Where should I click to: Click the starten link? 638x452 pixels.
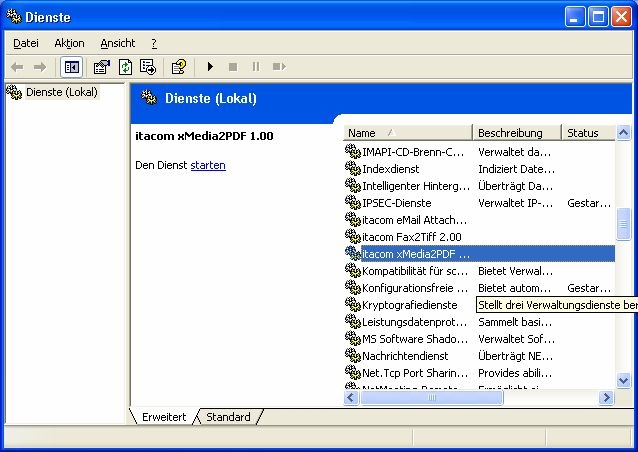(208, 165)
